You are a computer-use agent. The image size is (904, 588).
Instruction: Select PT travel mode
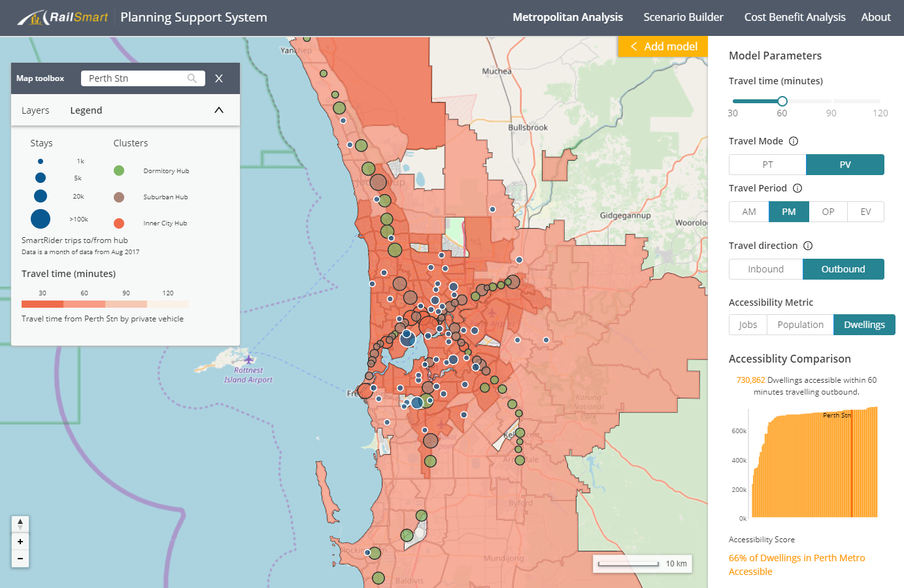[x=767, y=165]
